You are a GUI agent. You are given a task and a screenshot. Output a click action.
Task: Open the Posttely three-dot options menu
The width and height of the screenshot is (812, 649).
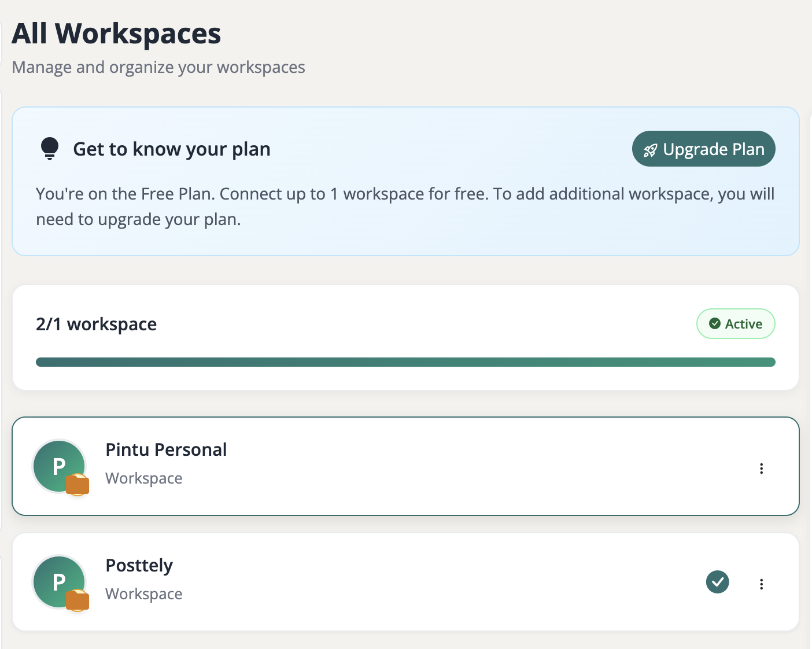[x=761, y=584]
